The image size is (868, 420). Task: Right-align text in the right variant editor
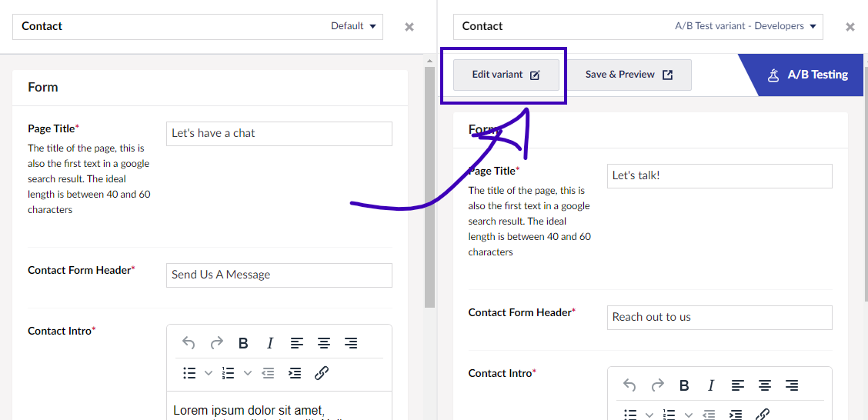pyautogui.click(x=792, y=385)
